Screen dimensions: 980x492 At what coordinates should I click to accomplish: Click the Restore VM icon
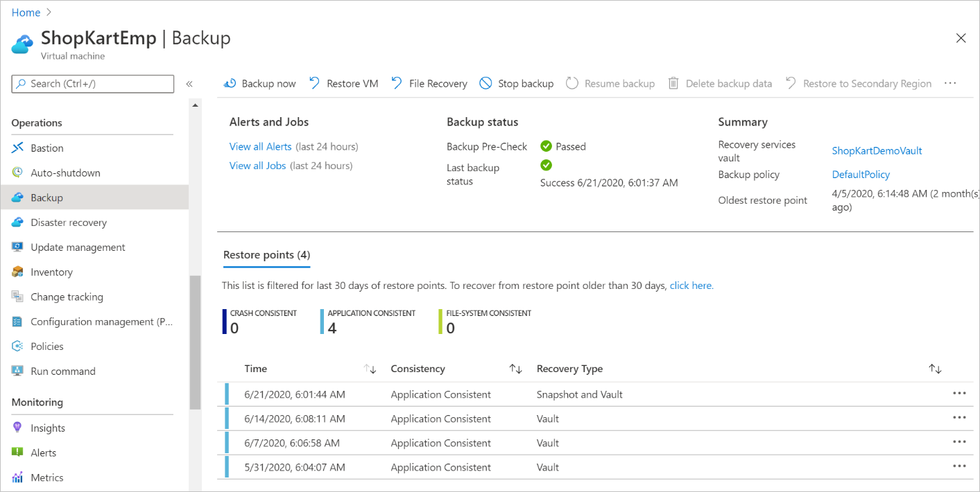point(315,83)
